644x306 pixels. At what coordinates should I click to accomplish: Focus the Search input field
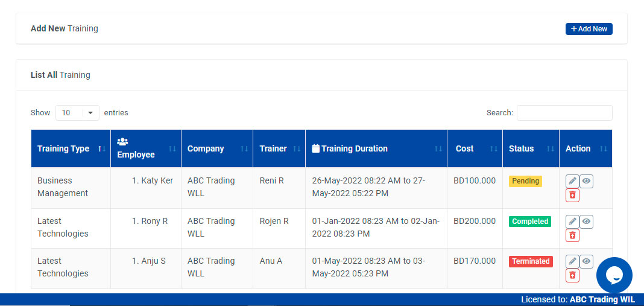(564, 113)
